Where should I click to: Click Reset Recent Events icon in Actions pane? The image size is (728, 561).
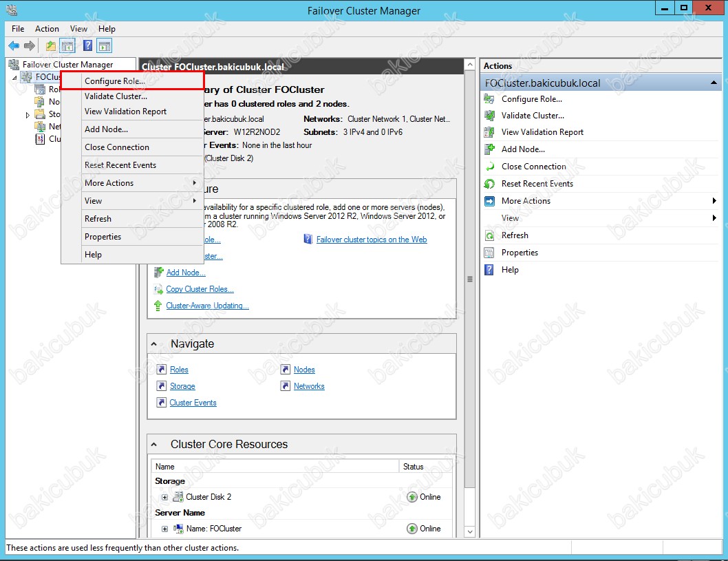click(489, 183)
